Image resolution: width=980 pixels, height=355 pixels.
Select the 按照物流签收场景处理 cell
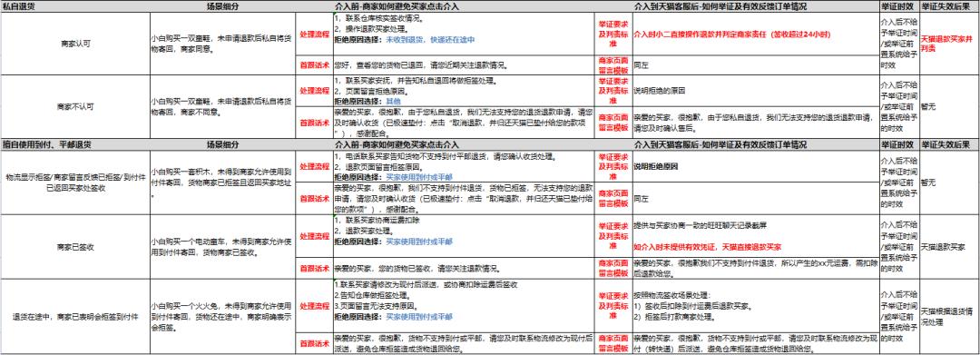755,306
